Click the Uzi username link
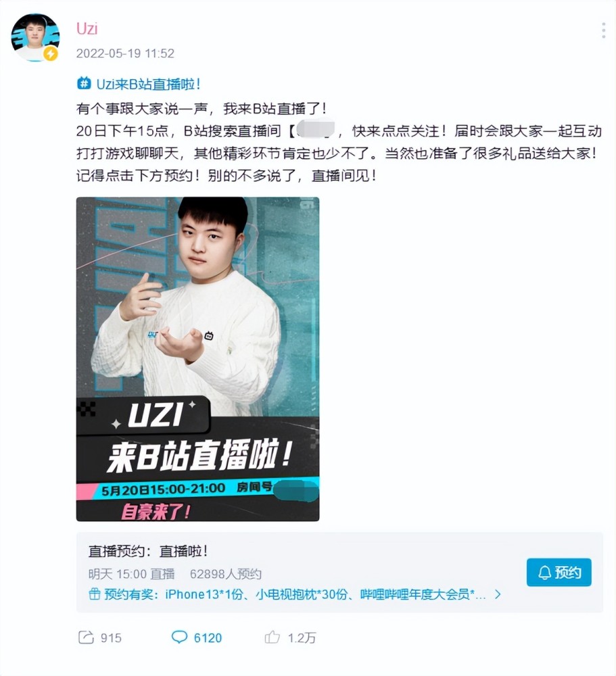This screenshot has height=676, width=616. [87, 28]
